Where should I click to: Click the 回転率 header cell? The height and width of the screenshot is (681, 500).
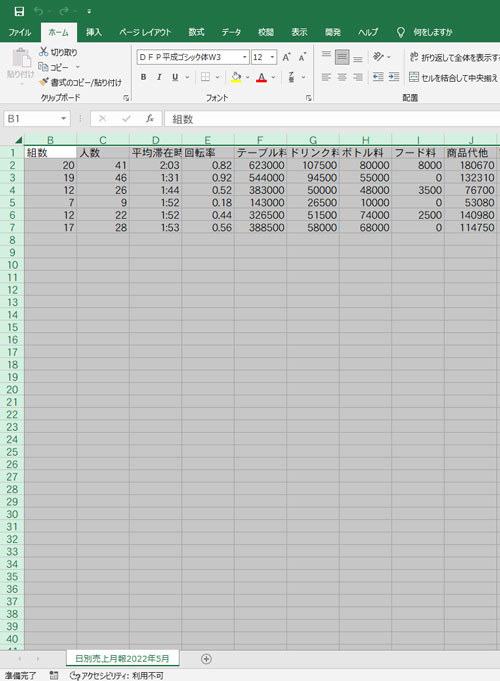pyautogui.click(x=208, y=153)
